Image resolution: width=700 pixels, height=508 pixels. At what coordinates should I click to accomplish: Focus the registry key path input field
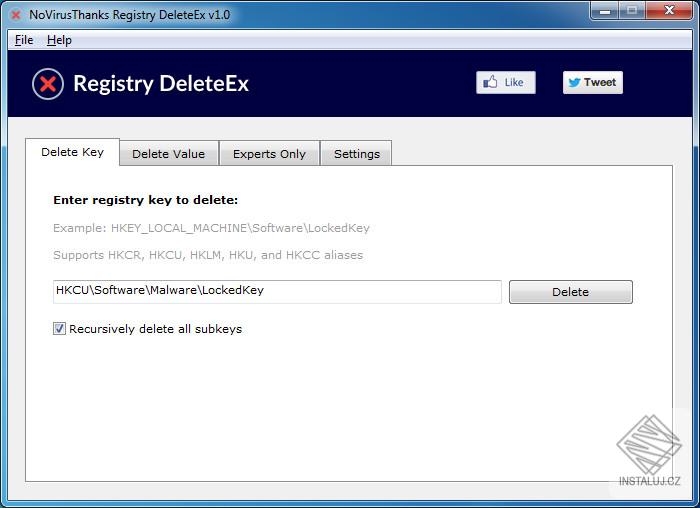coord(277,292)
